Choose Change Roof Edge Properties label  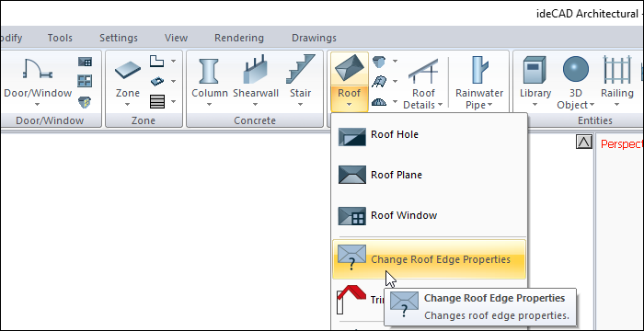point(441,259)
